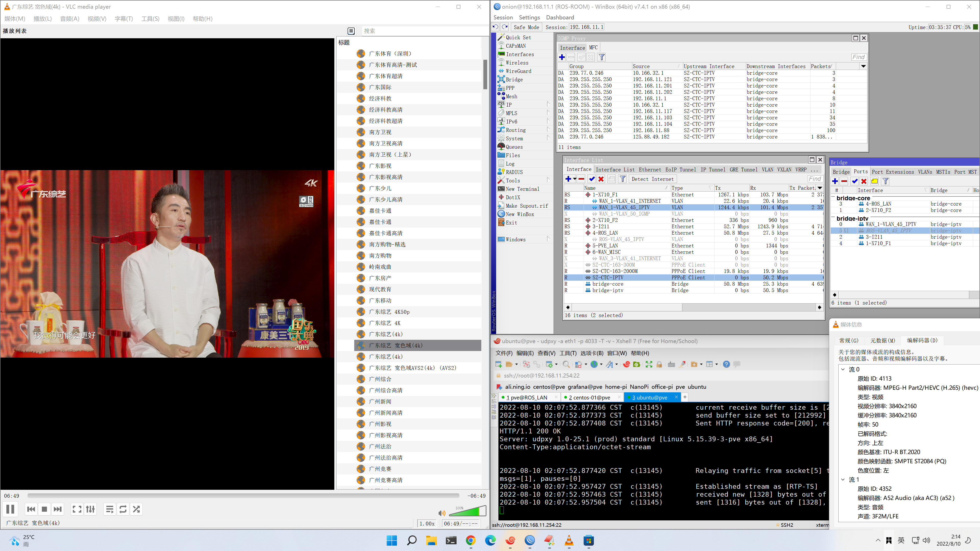The width and height of the screenshot is (980, 551).
Task: Open Bridge in WinBox sidebar
Action: click(x=514, y=80)
